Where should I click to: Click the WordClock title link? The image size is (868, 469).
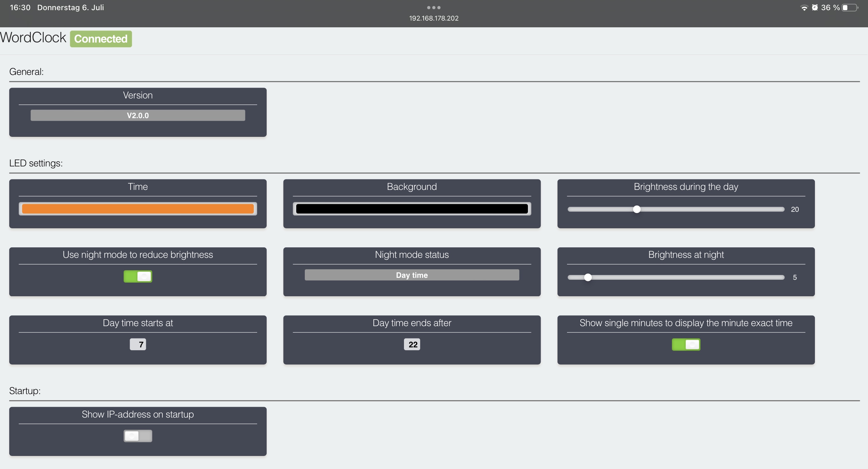pyautogui.click(x=33, y=38)
